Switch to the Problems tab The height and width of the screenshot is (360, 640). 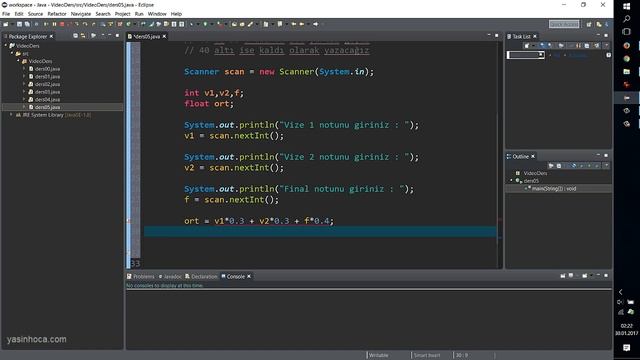pyautogui.click(x=140, y=276)
